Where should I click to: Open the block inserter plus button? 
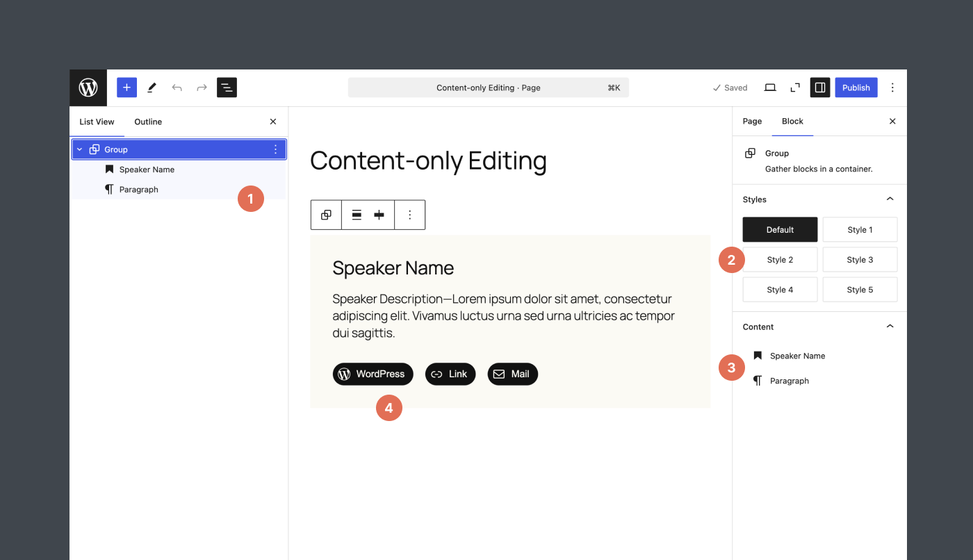coord(126,88)
